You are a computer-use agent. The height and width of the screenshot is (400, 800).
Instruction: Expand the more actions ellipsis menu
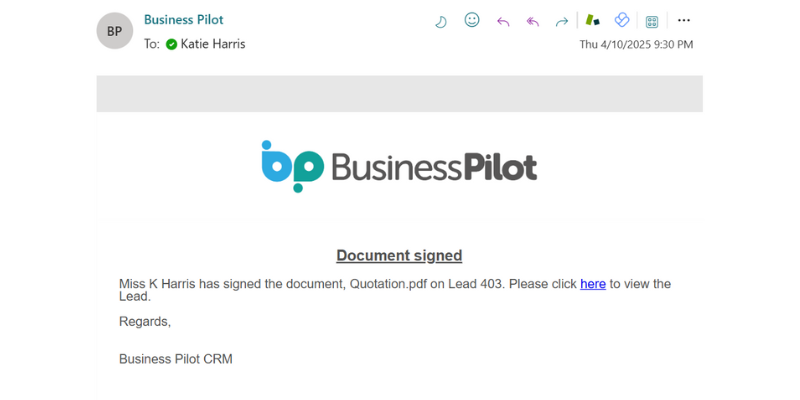pyautogui.click(x=684, y=20)
